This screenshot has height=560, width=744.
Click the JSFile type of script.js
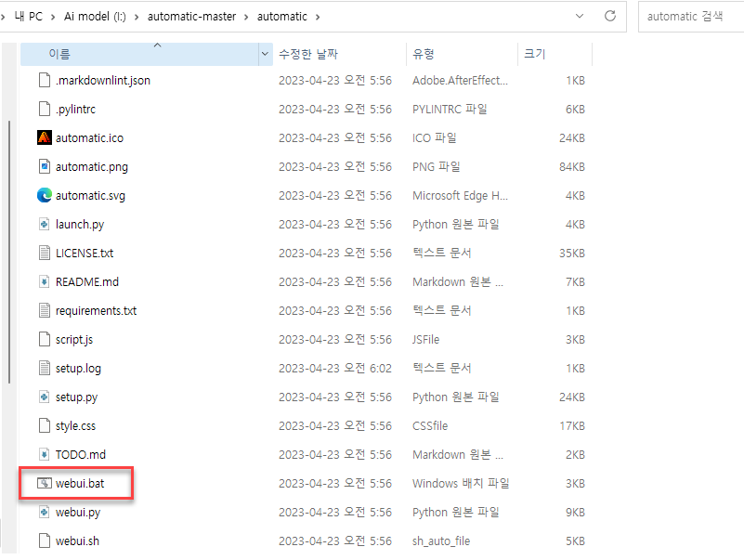coord(425,340)
